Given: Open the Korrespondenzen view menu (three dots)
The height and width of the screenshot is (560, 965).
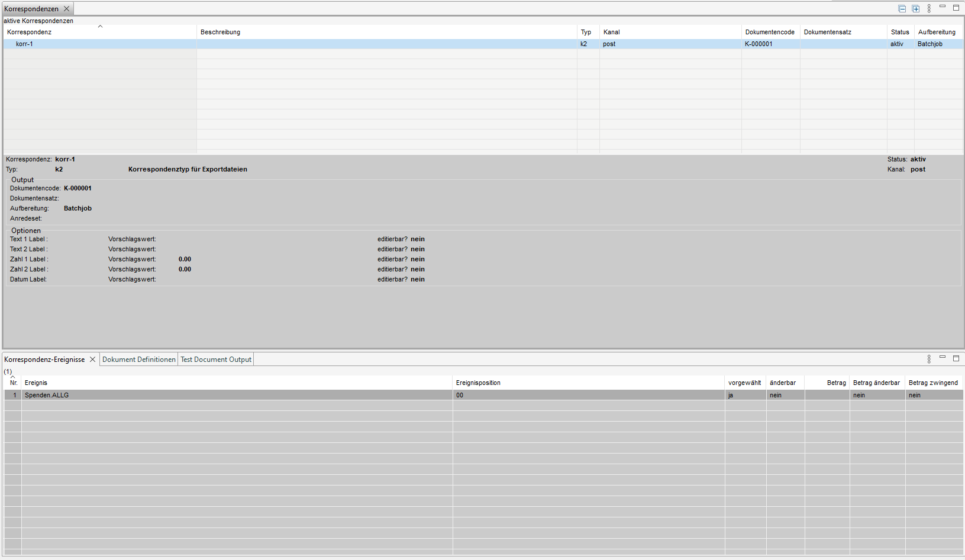Looking at the screenshot, I should [x=929, y=9].
